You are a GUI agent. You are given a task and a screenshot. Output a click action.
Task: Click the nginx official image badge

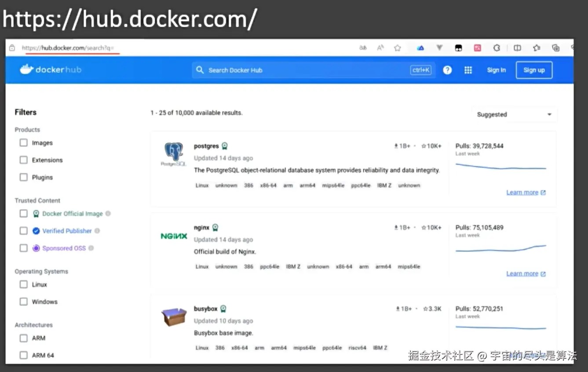click(x=215, y=227)
